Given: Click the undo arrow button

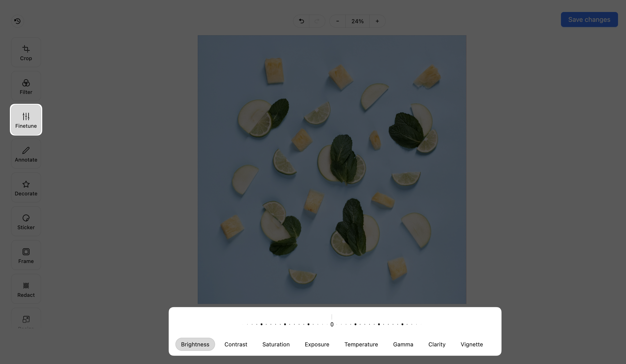Looking at the screenshot, I should (301, 21).
